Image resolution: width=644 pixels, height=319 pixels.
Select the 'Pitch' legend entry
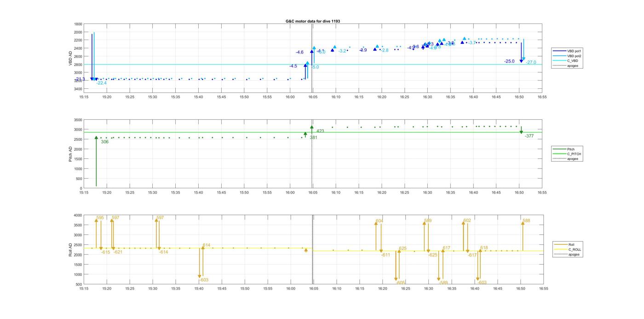coord(571,149)
